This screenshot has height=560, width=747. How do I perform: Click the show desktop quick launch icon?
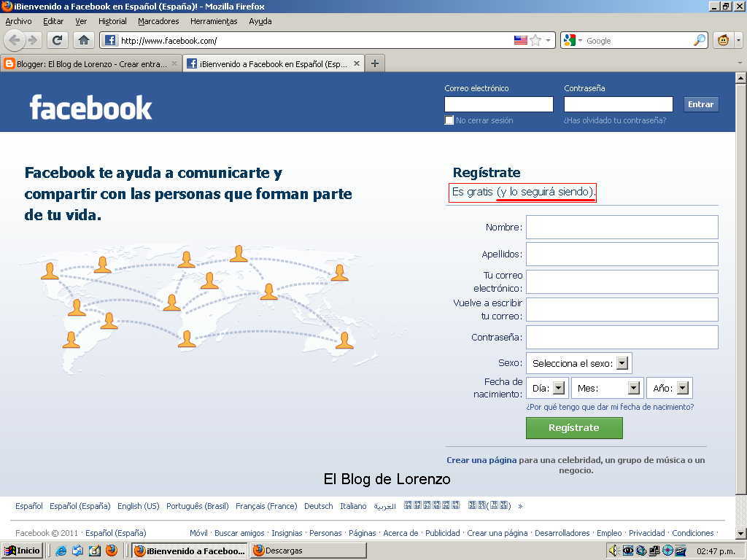(77, 551)
